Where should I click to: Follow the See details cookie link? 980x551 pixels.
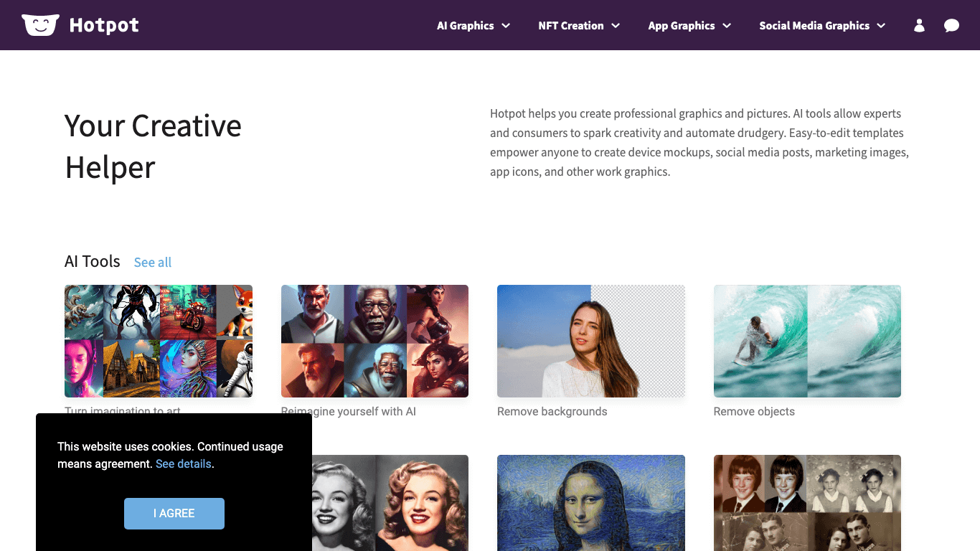[x=184, y=464]
